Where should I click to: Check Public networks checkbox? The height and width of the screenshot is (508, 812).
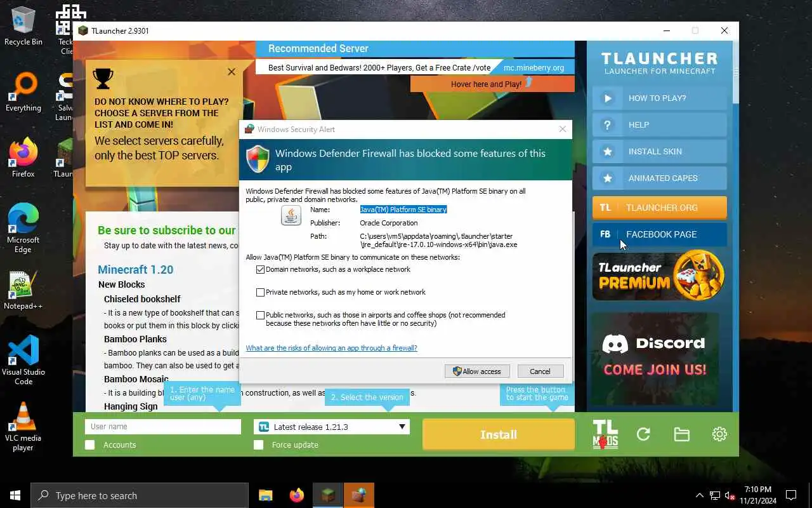click(x=260, y=315)
